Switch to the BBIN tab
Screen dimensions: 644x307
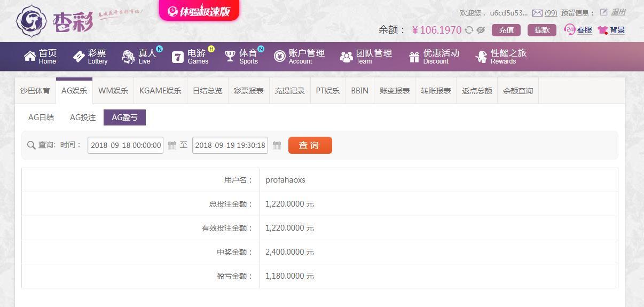[x=360, y=91]
